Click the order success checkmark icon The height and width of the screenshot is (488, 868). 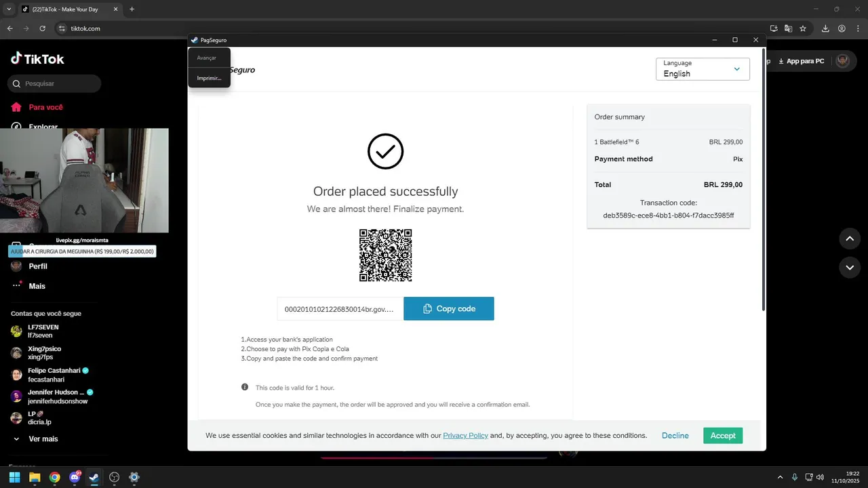click(x=385, y=151)
